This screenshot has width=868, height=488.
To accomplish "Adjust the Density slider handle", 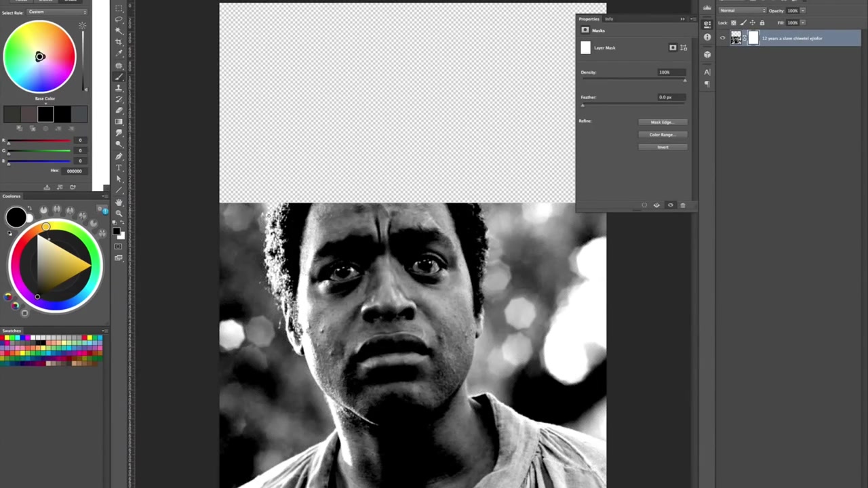I will click(x=684, y=81).
